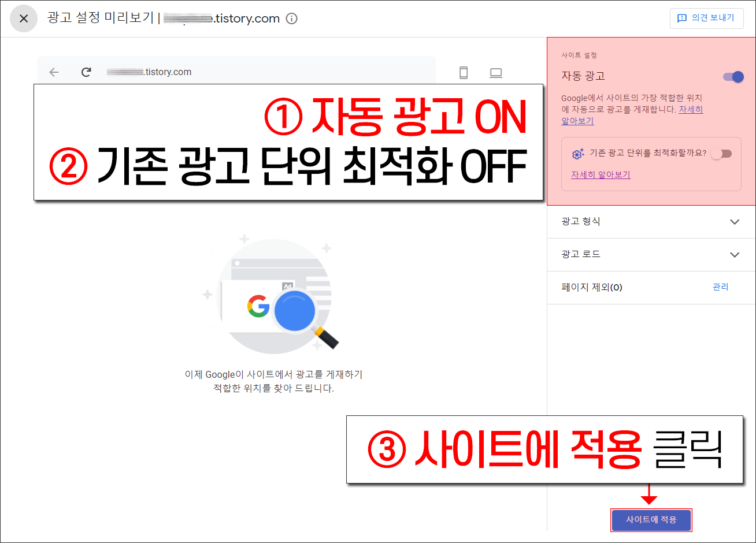Expand the 광고 로드 section
Viewport: 756px width, 543px height.
click(651, 255)
